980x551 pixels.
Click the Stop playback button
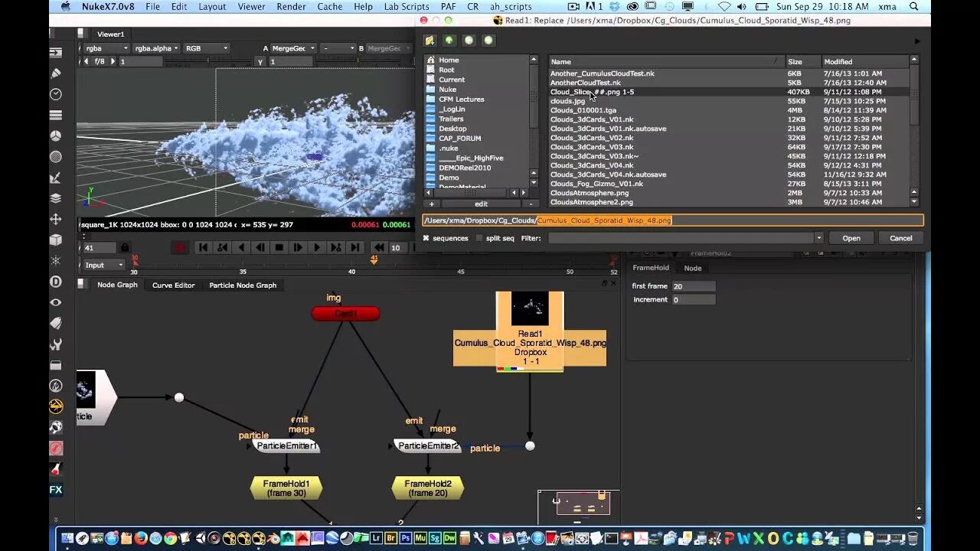point(279,247)
